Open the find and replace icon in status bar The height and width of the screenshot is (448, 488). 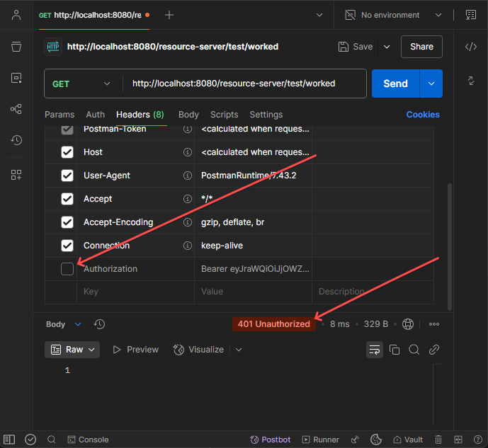(x=52, y=440)
